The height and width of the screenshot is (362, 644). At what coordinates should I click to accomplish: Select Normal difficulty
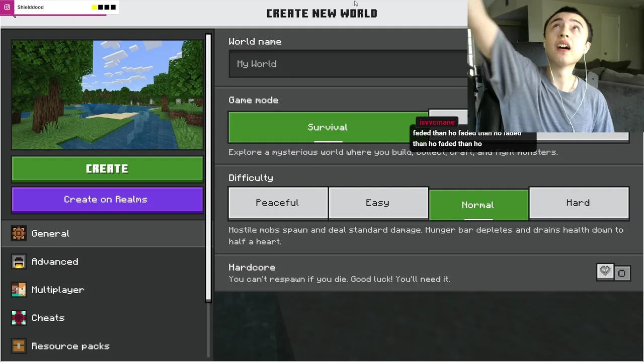coord(478,205)
